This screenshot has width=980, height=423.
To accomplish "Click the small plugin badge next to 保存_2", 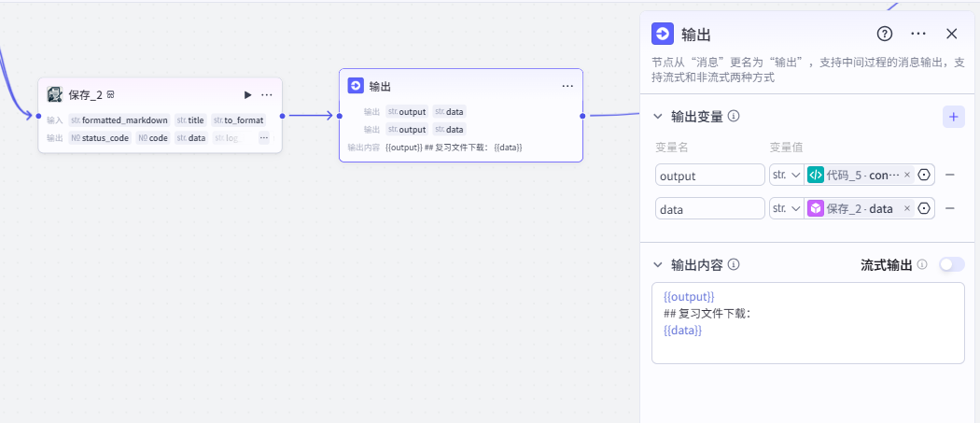I will (x=111, y=94).
